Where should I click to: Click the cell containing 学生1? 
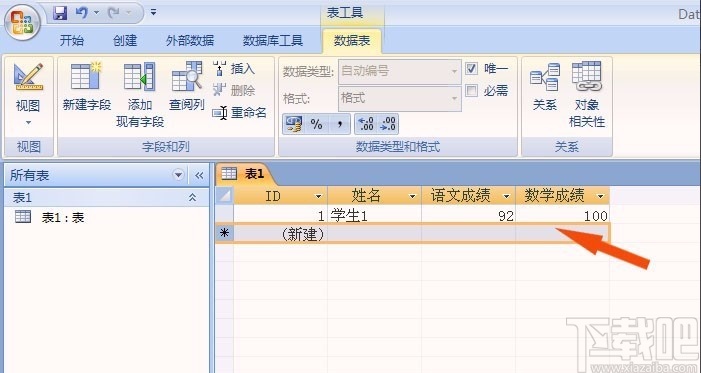coord(374,216)
